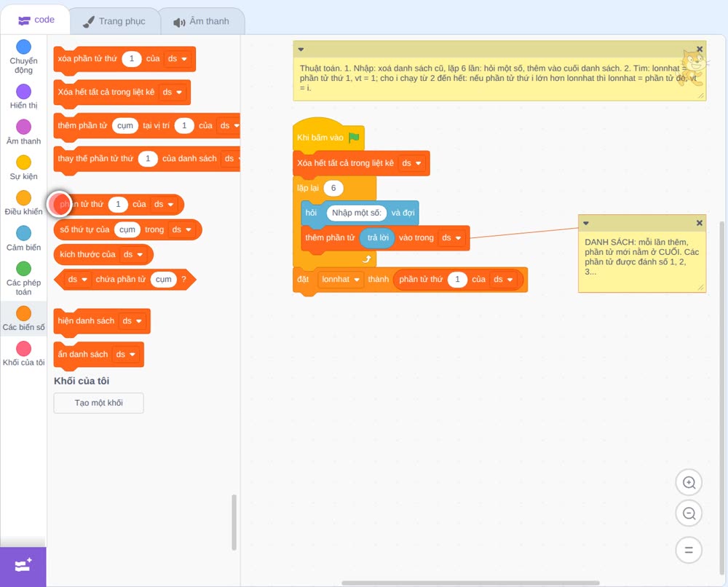Open ds dropdown in workspace thêm phần tử block
Viewport: 728px width, 587px height.
pyautogui.click(x=451, y=237)
